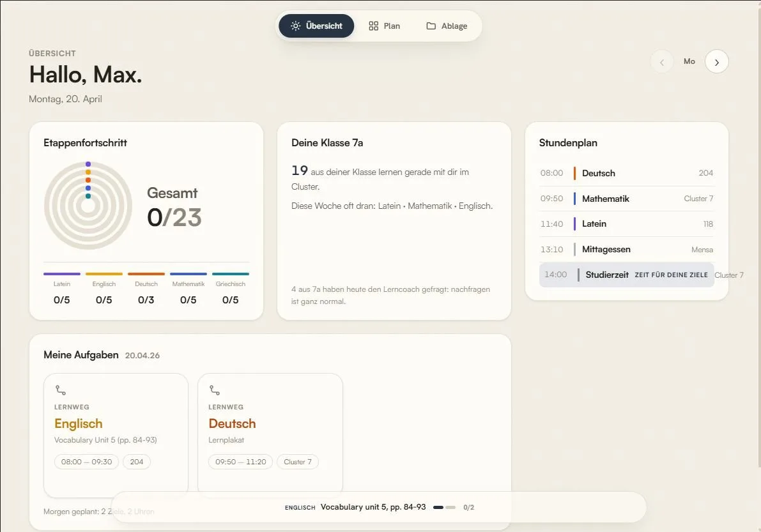Click the learning path icon on Deutsch card
Viewport: 761px width, 532px height.
point(215,390)
